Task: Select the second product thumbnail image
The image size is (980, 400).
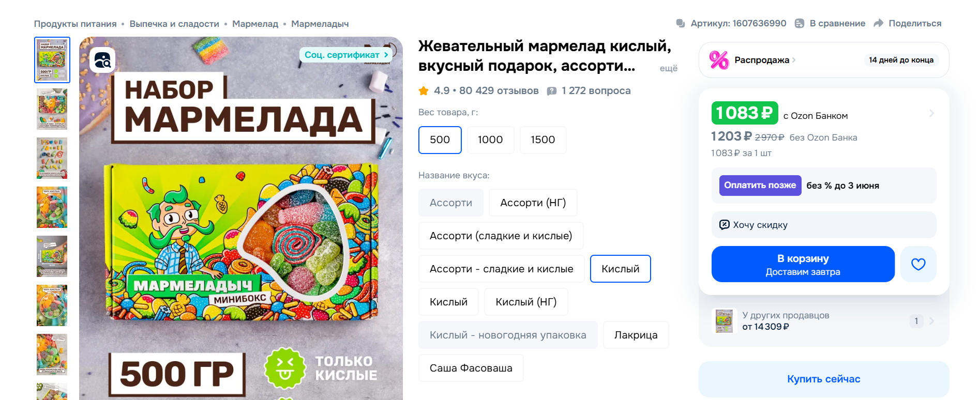Action: (x=52, y=109)
